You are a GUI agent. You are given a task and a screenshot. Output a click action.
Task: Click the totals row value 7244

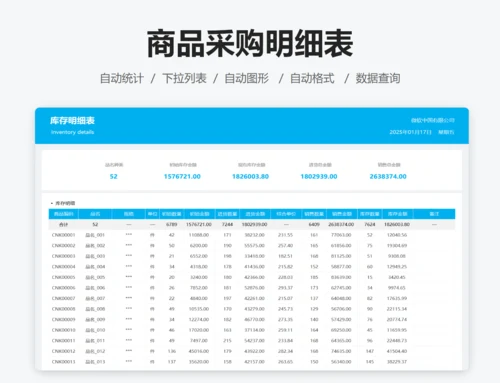click(x=227, y=224)
